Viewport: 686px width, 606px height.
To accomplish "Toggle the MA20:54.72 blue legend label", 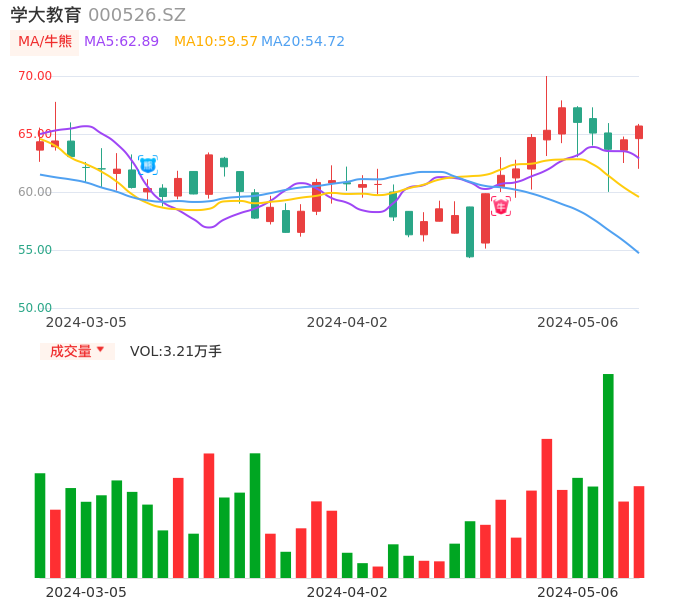I will [x=303, y=42].
